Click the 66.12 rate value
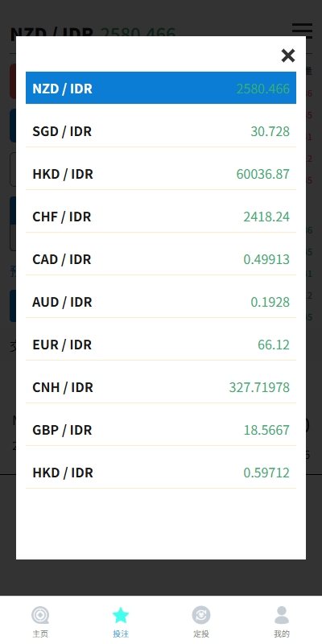The image size is (322, 644). click(x=274, y=345)
